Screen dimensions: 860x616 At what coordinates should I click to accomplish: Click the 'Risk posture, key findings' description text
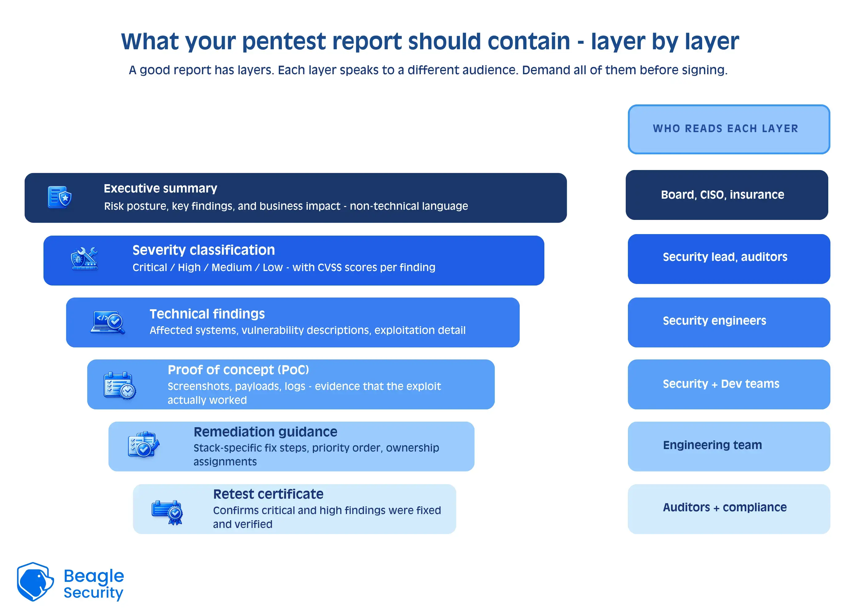(286, 206)
